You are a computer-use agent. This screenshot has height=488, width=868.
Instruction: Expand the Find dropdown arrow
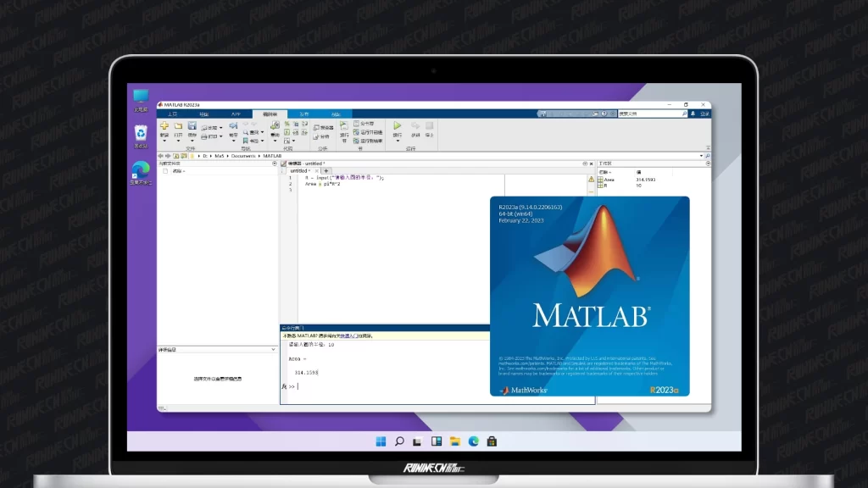[x=263, y=132]
